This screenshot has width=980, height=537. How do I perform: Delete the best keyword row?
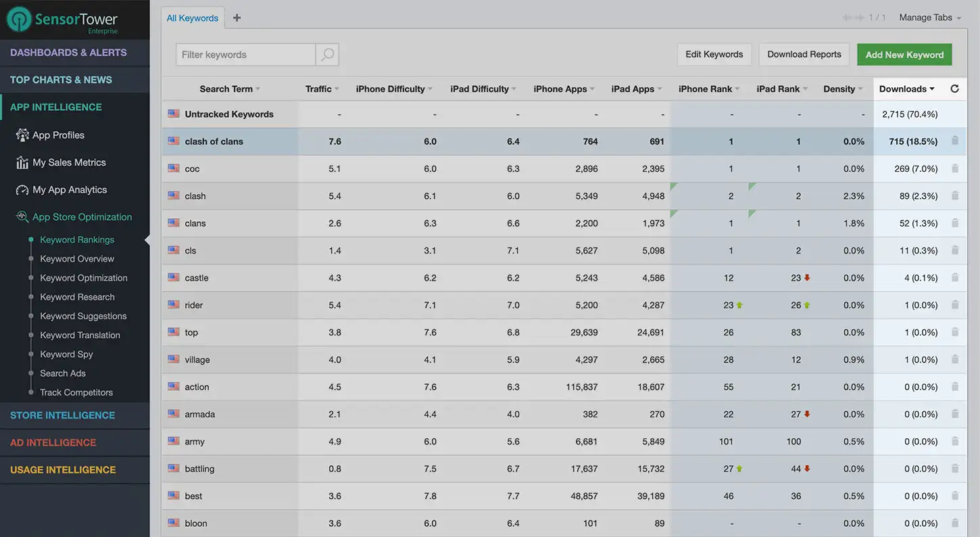(x=955, y=496)
